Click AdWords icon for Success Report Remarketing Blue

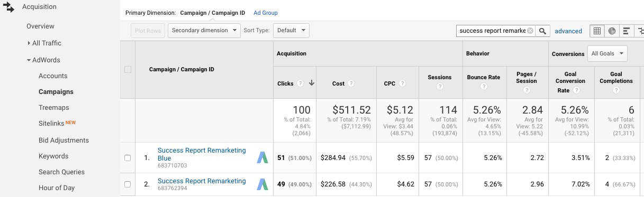coord(262,158)
